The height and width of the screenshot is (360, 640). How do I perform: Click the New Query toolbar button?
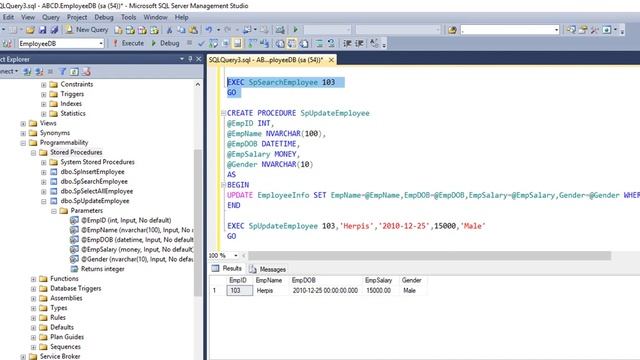87,30
